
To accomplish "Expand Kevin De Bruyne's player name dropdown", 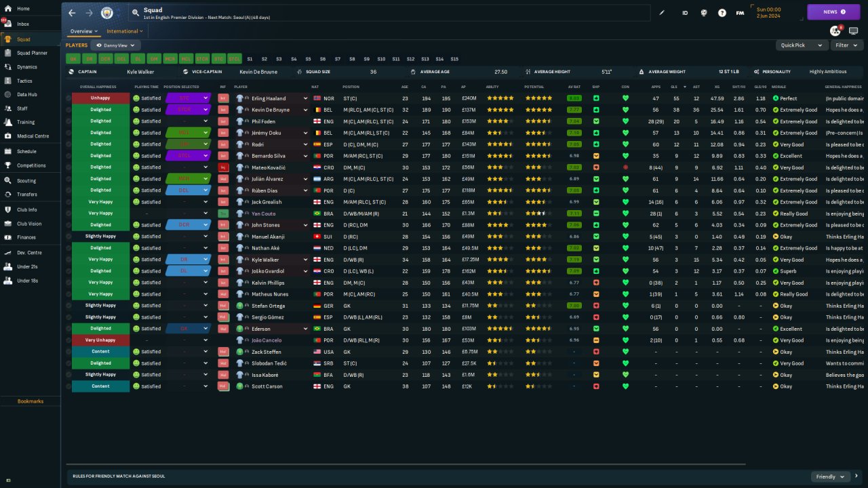I will pos(305,110).
